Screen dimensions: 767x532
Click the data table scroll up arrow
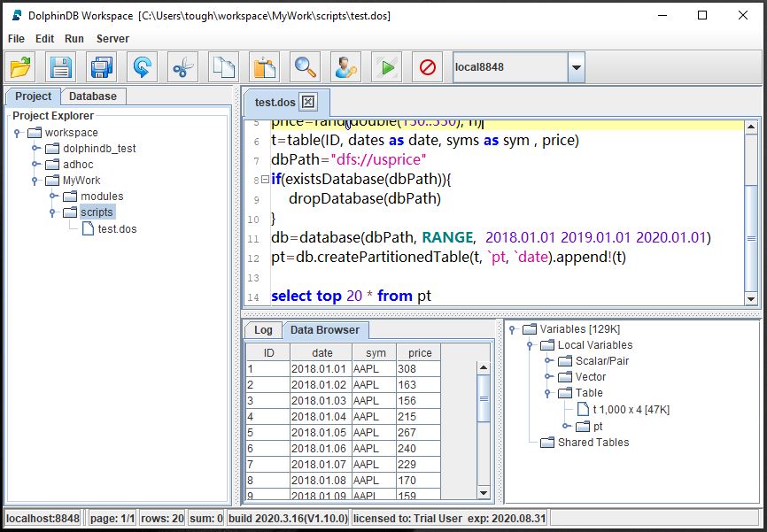coord(484,367)
